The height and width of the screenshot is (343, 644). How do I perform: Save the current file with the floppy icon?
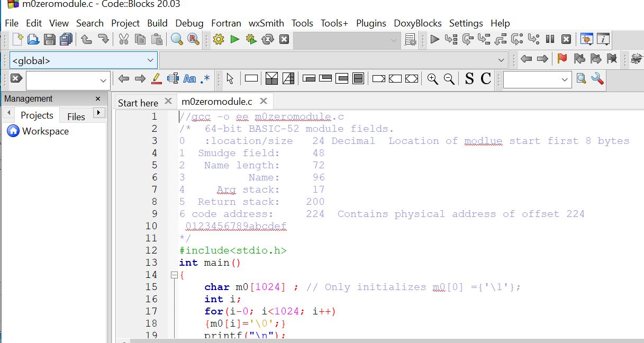(50, 39)
